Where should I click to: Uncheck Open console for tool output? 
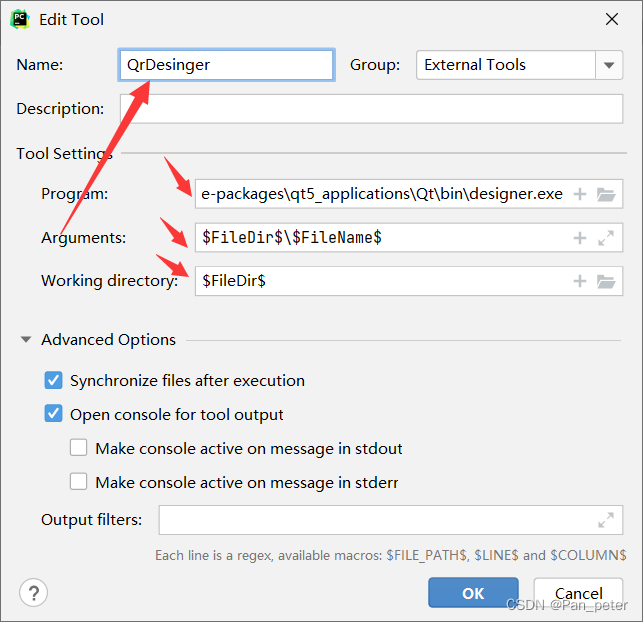pos(53,414)
